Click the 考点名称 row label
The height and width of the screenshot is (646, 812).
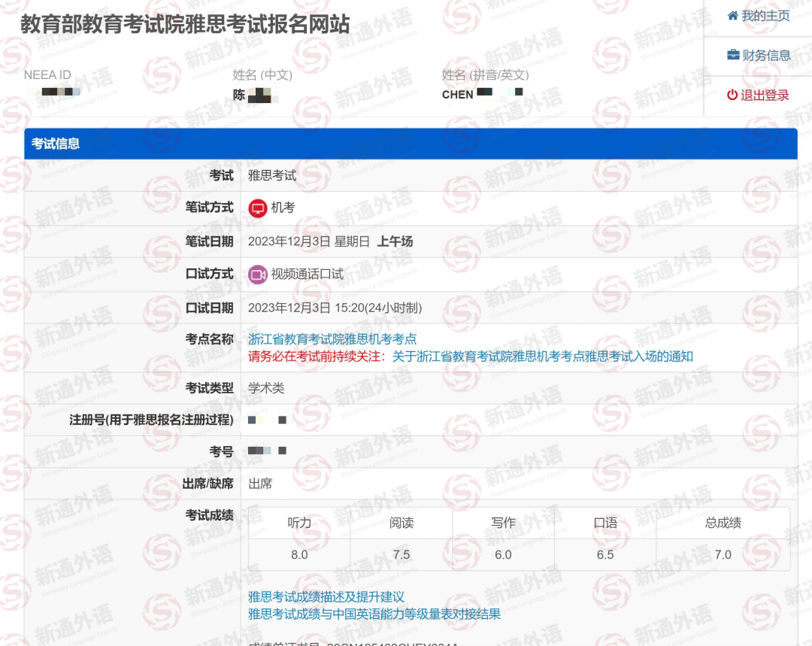[209, 339]
